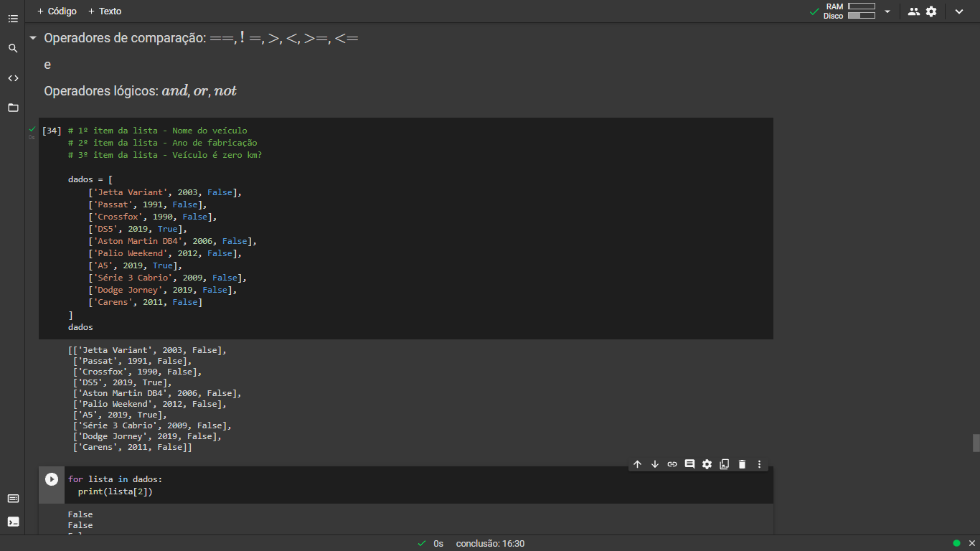Screen dimensions: 980x551
Task: Click the RAM and Disco usage indicator
Action: click(849, 11)
